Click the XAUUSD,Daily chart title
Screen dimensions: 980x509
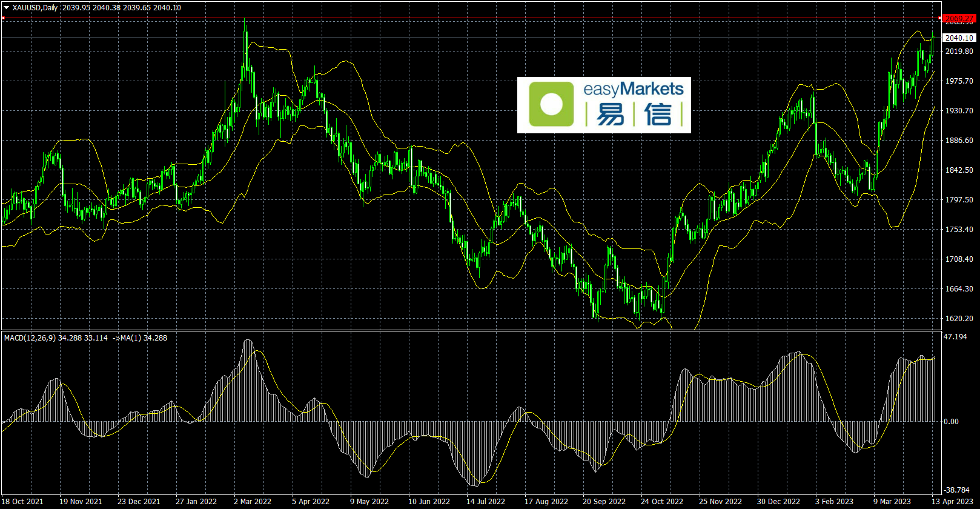(35, 8)
